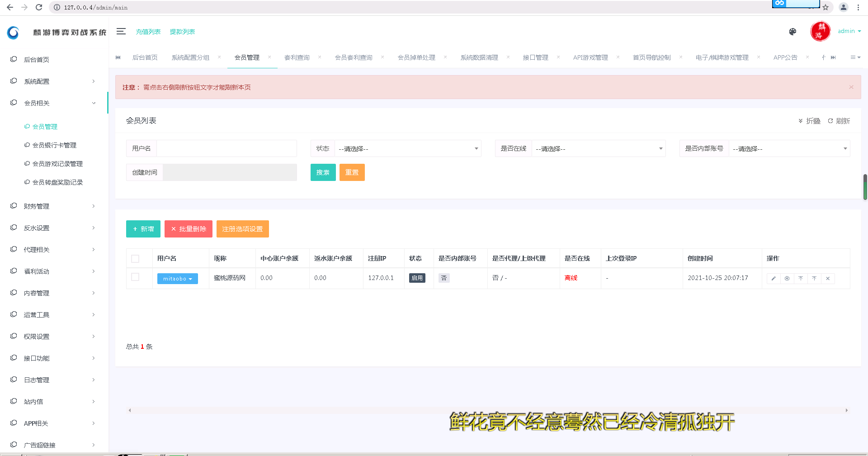Image resolution: width=868 pixels, height=456 pixels.
Task: Open the 状态 filter dropdown
Action: point(408,149)
